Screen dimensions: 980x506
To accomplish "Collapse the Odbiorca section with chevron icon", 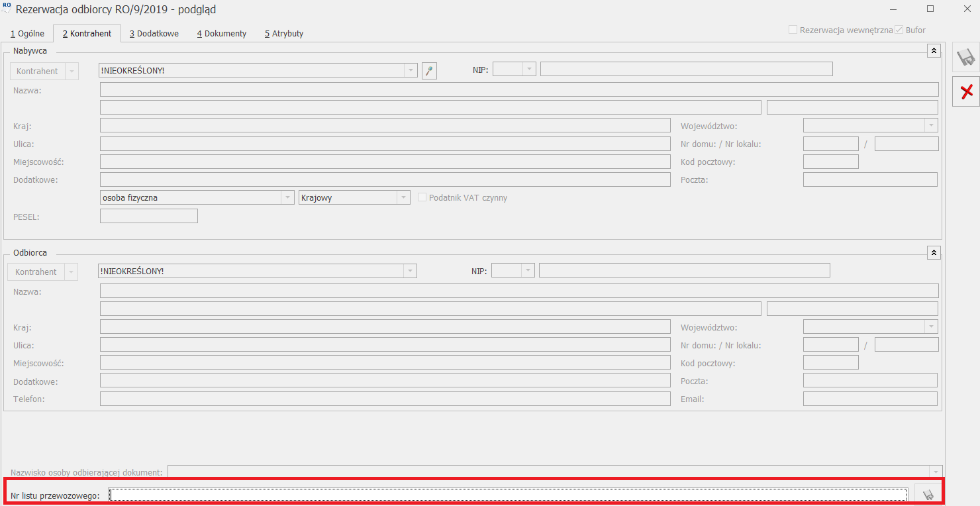I will [x=934, y=252].
